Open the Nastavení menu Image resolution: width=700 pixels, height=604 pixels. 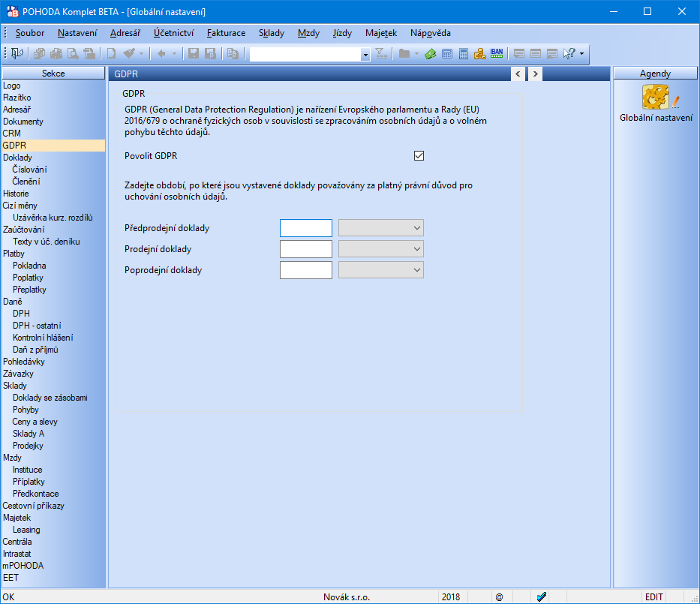[77, 33]
